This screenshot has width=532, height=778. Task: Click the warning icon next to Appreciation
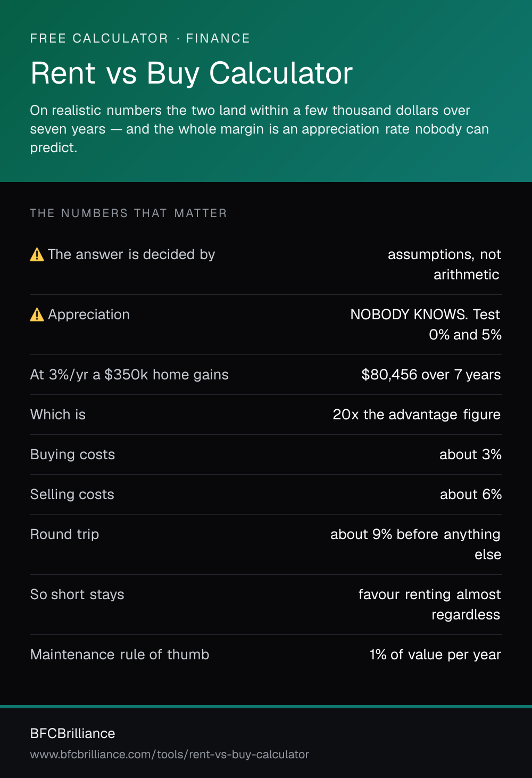click(x=37, y=315)
